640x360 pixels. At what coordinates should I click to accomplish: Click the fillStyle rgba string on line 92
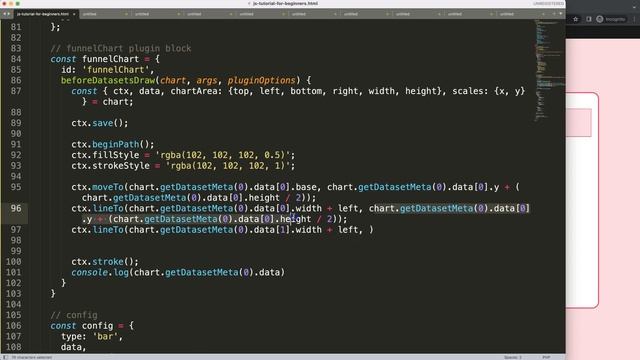[x=223, y=155]
